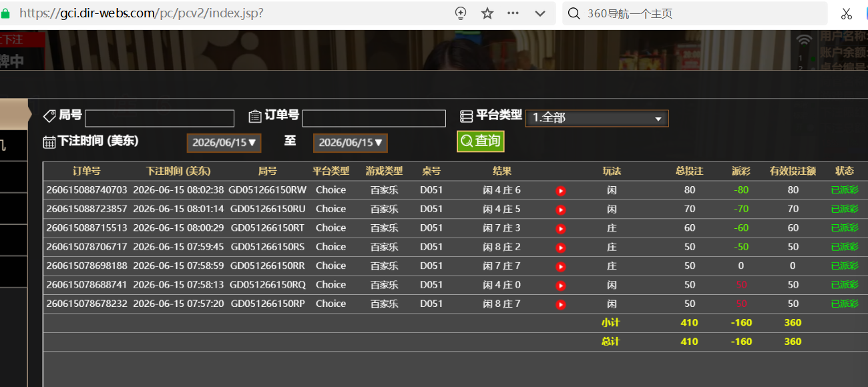Click payout value -70

click(x=741, y=209)
